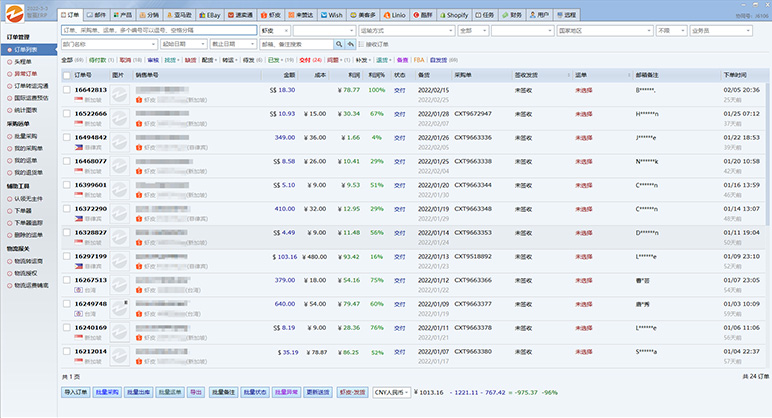Open 异常订单 in the left sidebar

click(25, 73)
